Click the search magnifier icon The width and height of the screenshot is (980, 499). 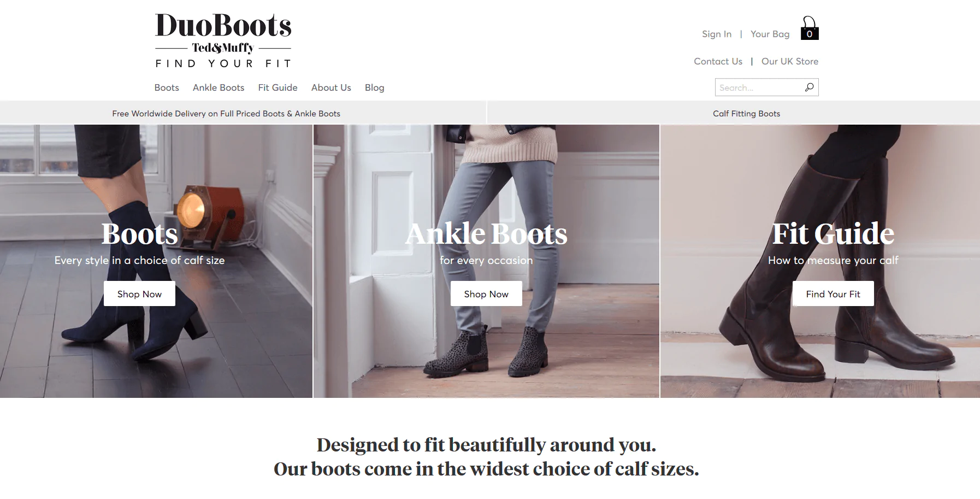(809, 87)
